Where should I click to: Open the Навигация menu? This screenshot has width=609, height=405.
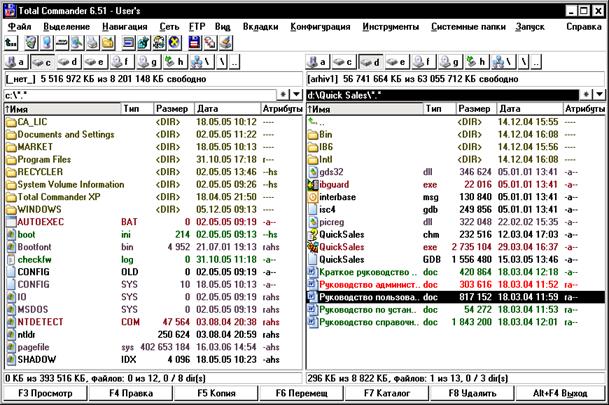click(125, 26)
